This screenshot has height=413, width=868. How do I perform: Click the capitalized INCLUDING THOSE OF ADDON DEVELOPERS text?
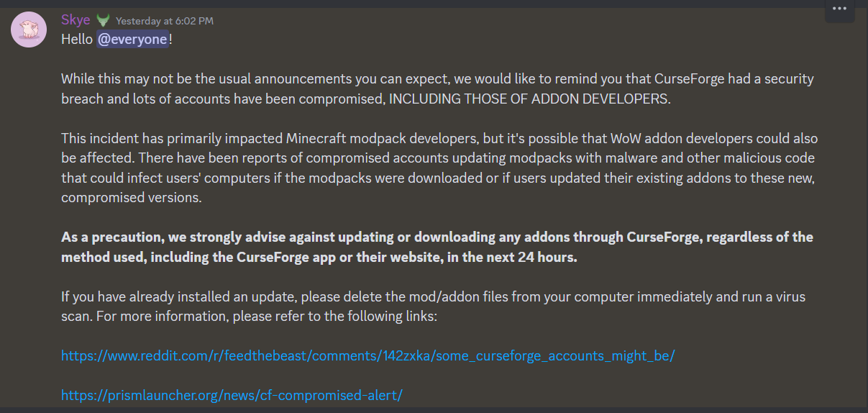point(529,99)
